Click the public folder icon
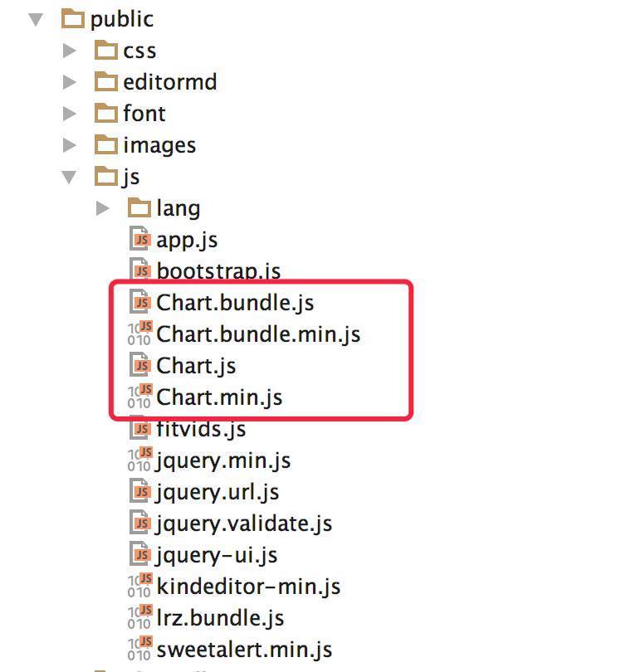Image resolution: width=621 pixels, height=672 pixels. [72, 19]
